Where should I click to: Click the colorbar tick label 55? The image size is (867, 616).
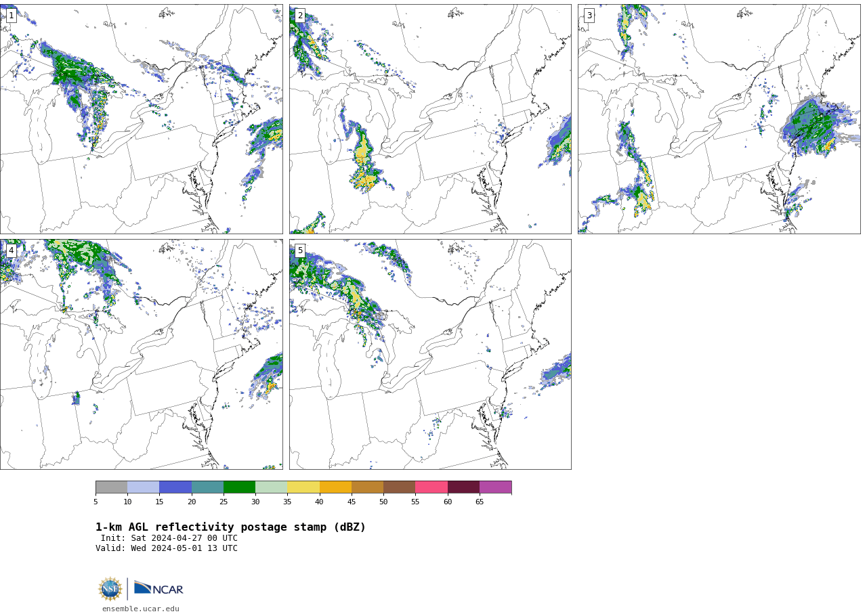tap(415, 502)
